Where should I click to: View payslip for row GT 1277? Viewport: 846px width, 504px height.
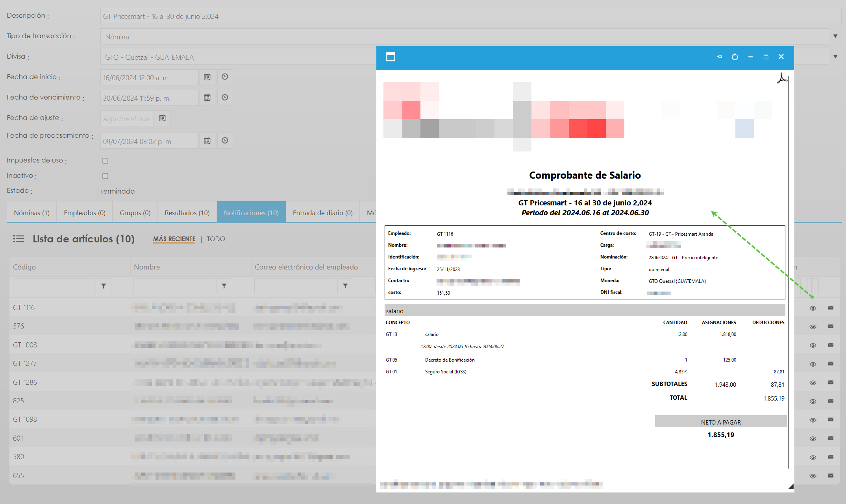pyautogui.click(x=813, y=364)
